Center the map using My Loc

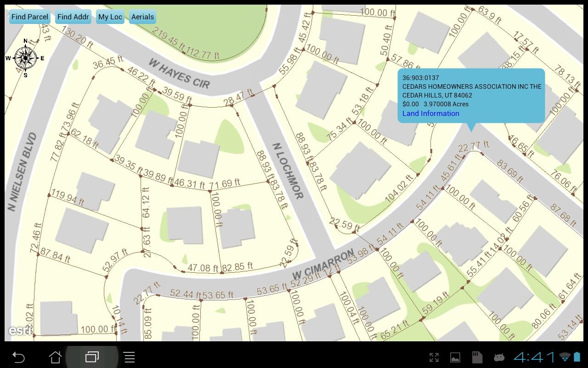pos(110,17)
